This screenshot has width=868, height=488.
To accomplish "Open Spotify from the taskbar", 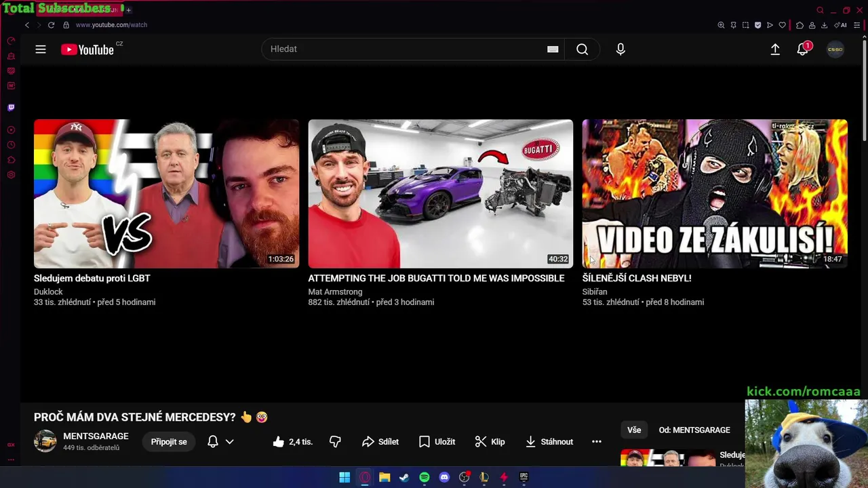I will [425, 477].
